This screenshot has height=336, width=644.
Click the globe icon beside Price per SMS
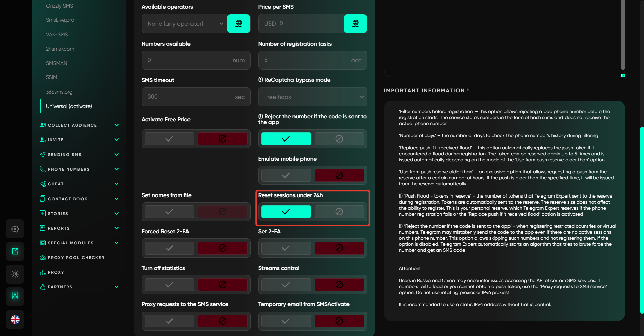(355, 23)
